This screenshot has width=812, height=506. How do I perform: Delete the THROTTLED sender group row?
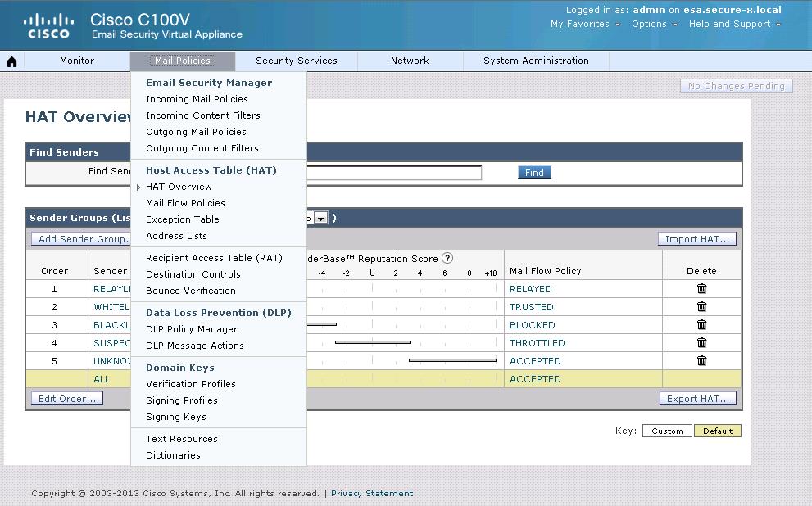[x=701, y=342]
